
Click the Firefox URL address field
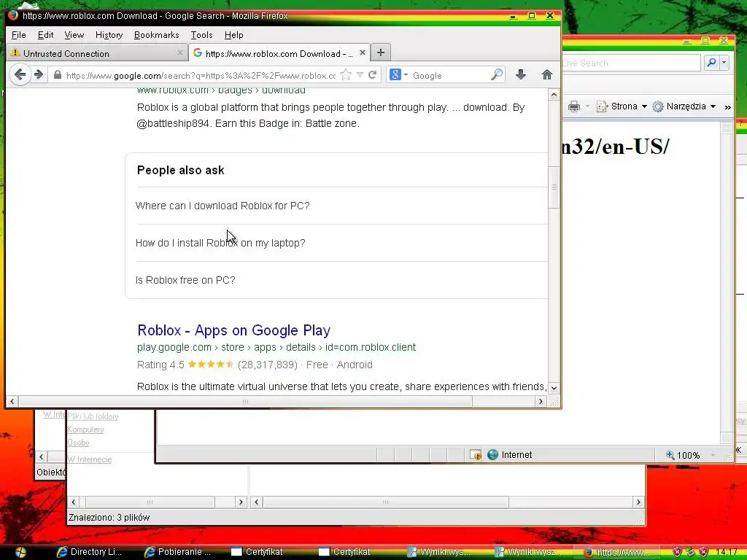click(200, 75)
